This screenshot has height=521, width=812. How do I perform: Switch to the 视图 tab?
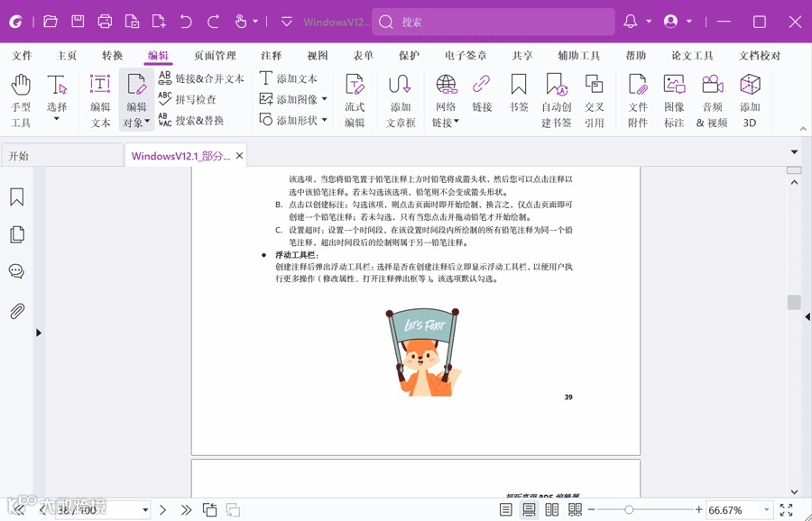[317, 55]
